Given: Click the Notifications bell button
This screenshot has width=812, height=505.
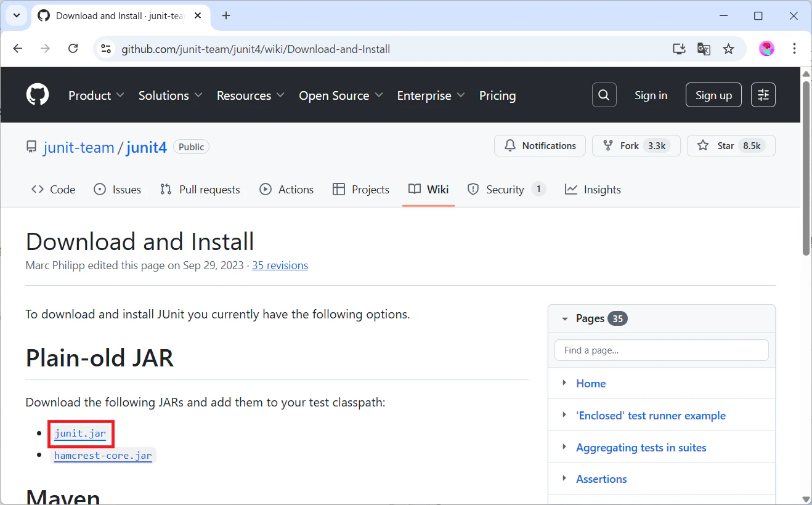Looking at the screenshot, I should click(540, 146).
